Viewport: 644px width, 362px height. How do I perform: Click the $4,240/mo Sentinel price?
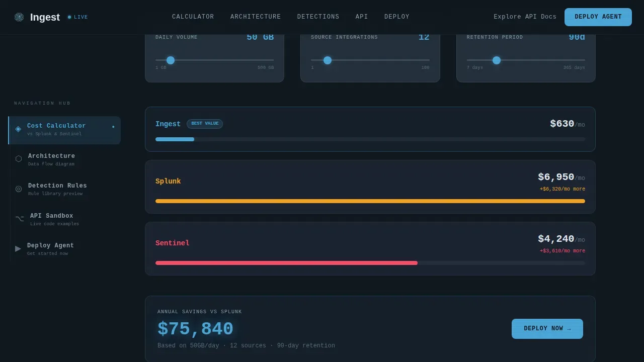click(561, 239)
